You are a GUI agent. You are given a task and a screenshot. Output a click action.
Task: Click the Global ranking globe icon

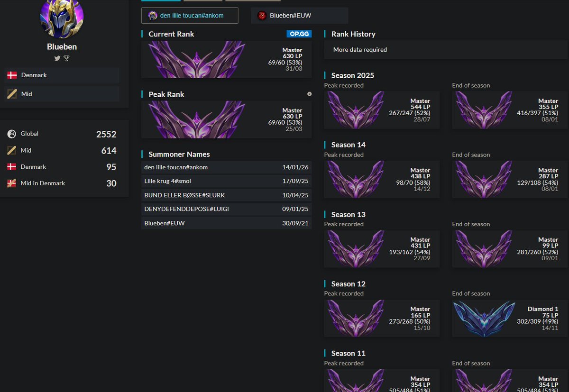(12, 134)
